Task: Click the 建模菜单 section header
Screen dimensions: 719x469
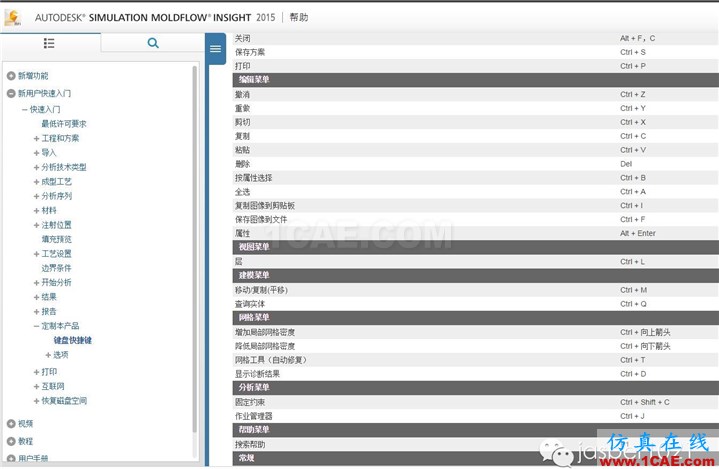Action: tap(476, 276)
